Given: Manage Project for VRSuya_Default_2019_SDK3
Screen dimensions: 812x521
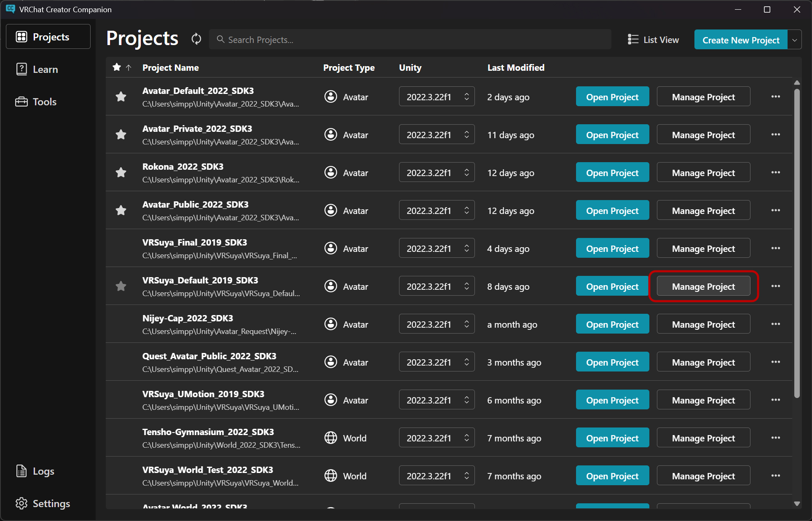Looking at the screenshot, I should tap(703, 286).
